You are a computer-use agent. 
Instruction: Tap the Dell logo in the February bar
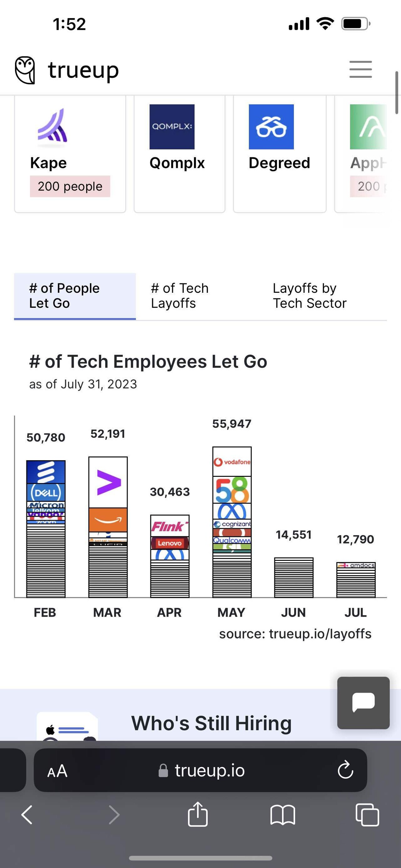click(x=45, y=492)
